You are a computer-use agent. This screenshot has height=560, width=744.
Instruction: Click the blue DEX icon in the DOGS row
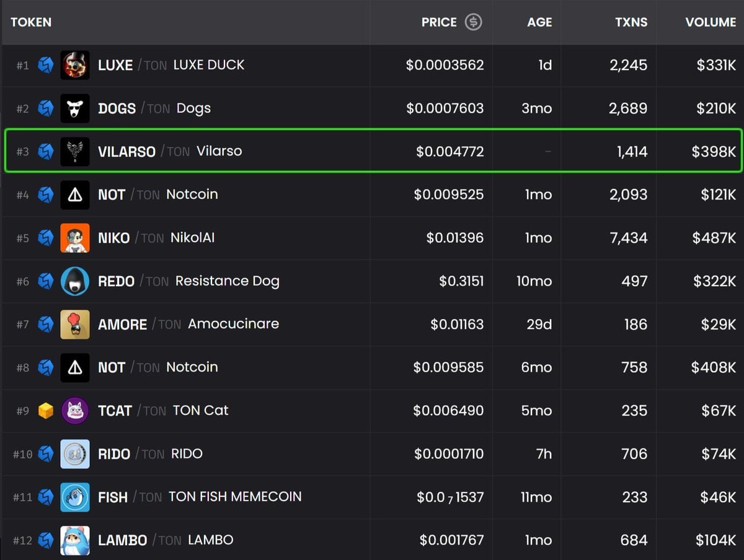point(45,108)
